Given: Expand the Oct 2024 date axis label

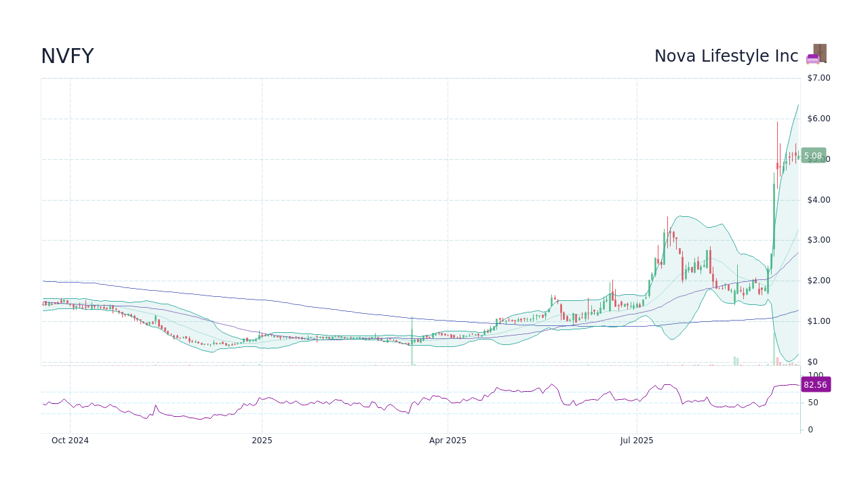Looking at the screenshot, I should coord(70,440).
